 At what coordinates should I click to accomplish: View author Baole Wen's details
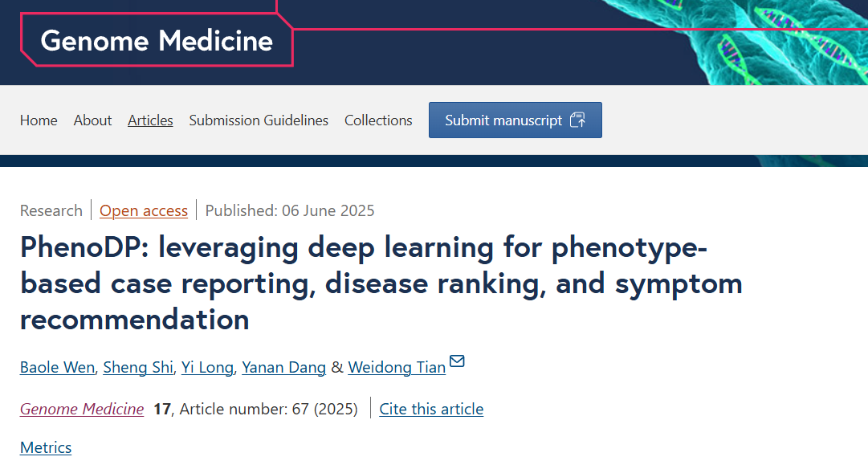(58, 368)
